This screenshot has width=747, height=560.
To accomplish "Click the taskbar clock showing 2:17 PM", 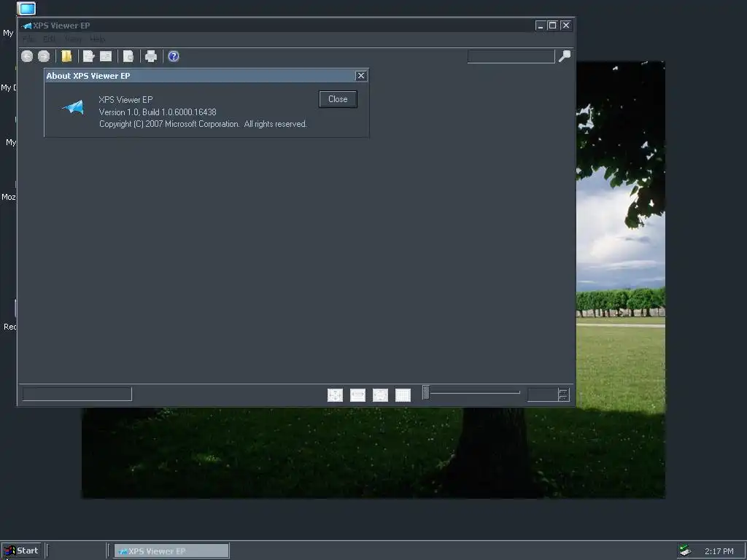I will [x=719, y=551].
